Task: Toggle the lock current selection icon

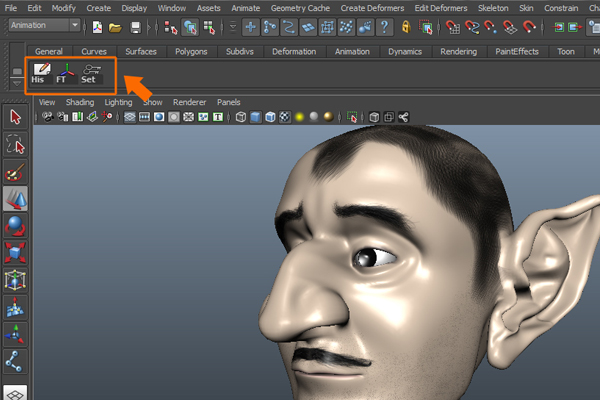Action: (406, 27)
